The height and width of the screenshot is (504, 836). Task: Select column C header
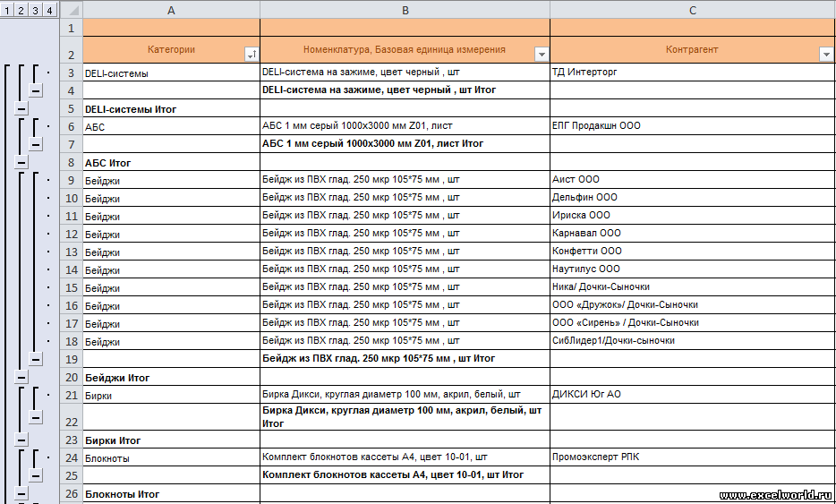(x=693, y=10)
